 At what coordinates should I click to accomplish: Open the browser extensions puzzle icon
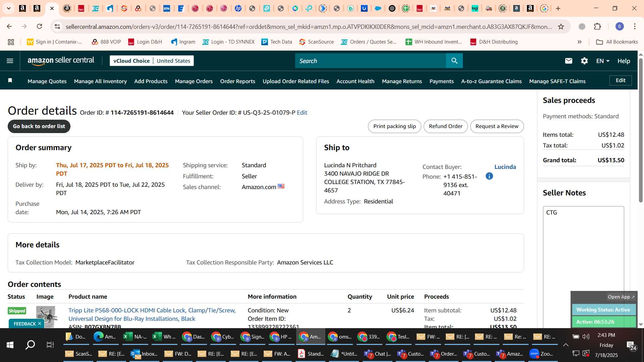(597, 26)
